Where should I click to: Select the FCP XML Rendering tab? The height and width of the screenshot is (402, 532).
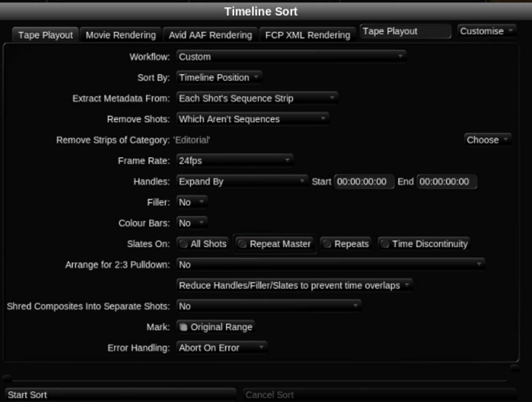coord(307,35)
